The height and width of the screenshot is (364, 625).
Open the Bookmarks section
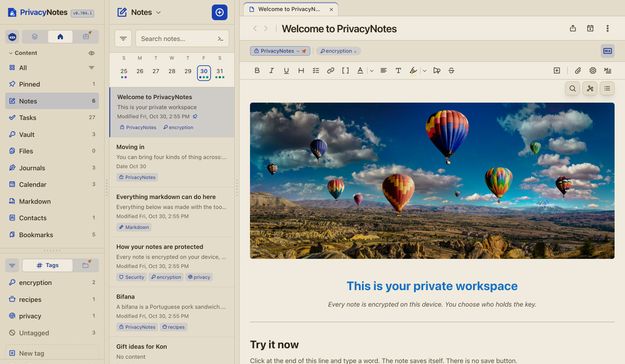[x=52, y=235]
